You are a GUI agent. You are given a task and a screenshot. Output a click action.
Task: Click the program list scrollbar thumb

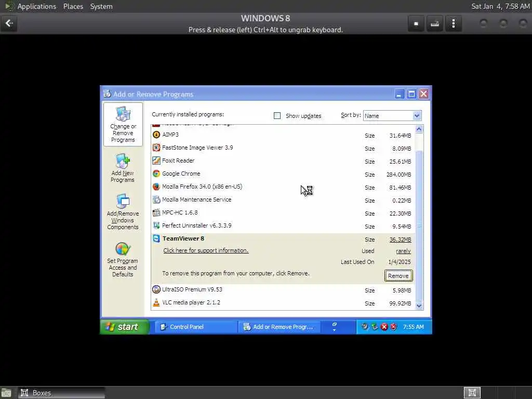point(419,225)
